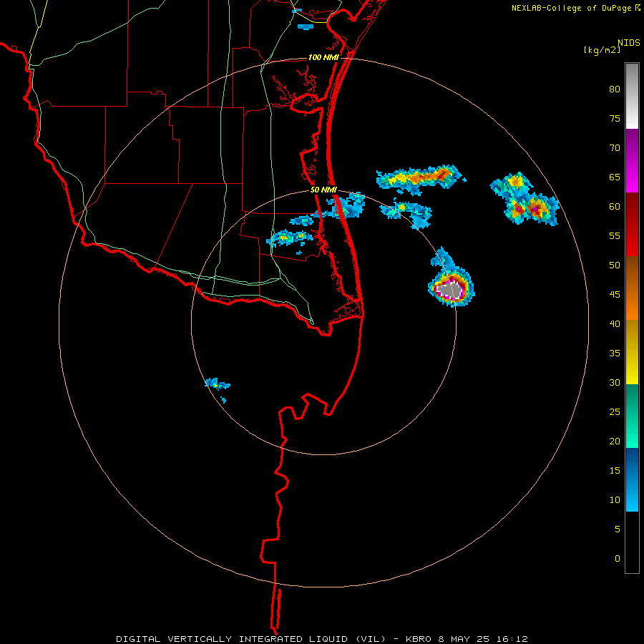Pick the orange segment of the color bar
Viewport: 644px width, 644px height.
(x=632, y=288)
